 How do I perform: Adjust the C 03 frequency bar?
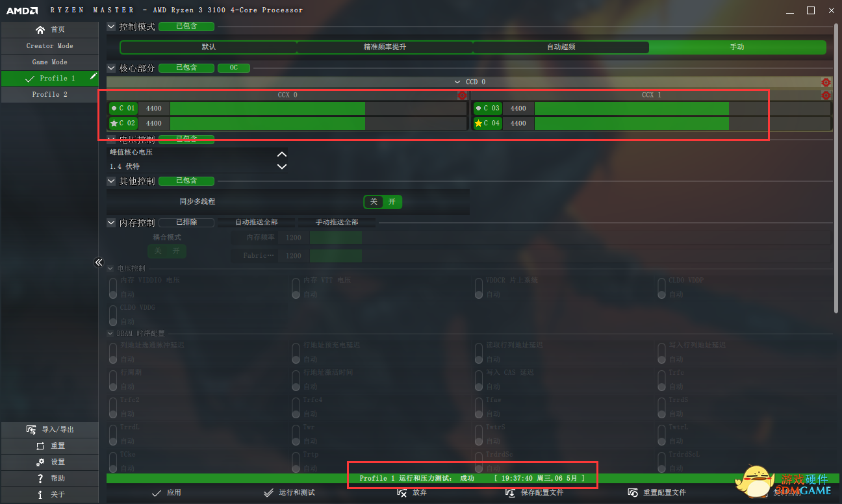(x=682, y=108)
